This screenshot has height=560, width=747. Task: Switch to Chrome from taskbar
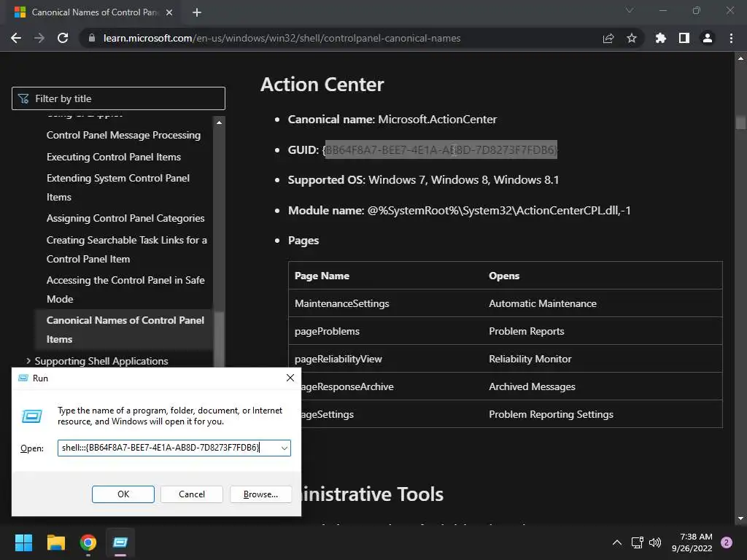[88, 542]
